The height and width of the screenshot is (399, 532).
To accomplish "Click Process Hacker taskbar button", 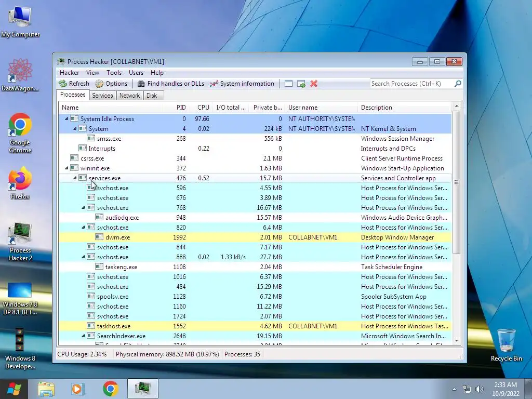I will 143,389.
